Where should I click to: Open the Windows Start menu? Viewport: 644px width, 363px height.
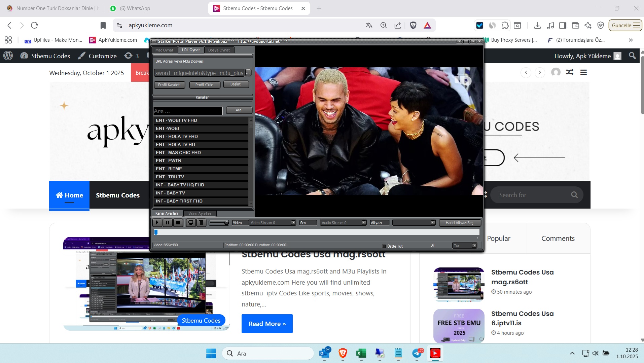211,353
